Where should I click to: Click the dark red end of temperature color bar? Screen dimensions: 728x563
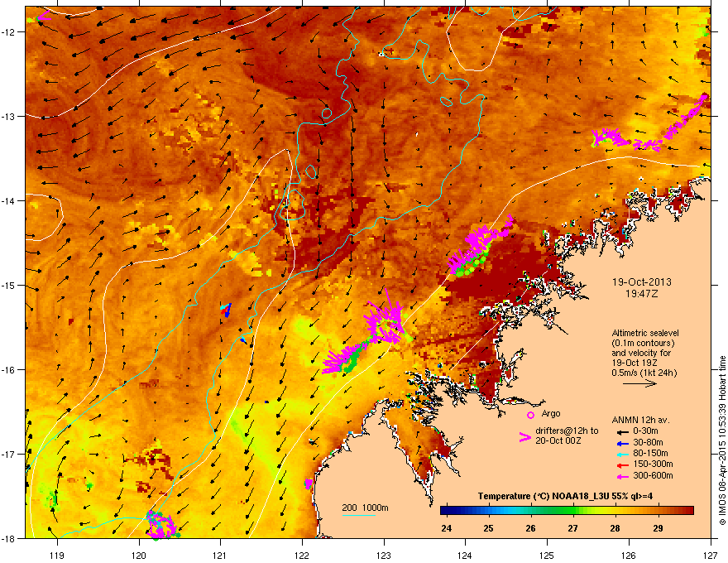tap(688, 511)
